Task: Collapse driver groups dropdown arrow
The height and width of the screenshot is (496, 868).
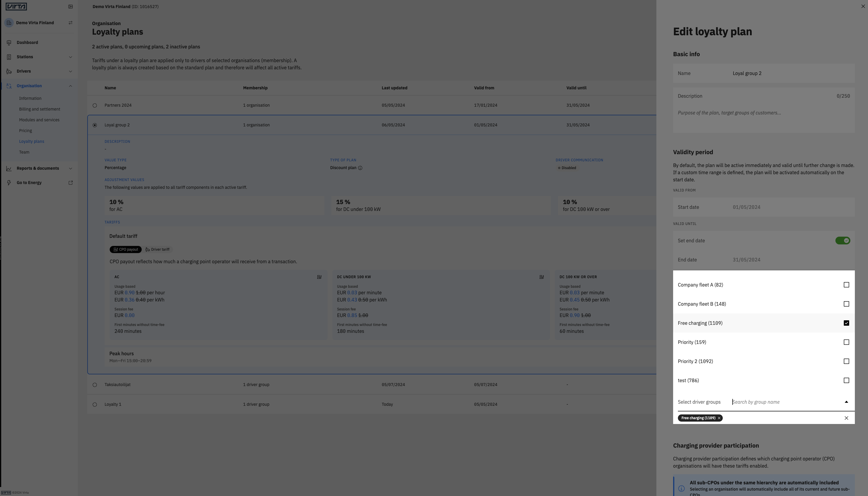Action: pyautogui.click(x=846, y=402)
